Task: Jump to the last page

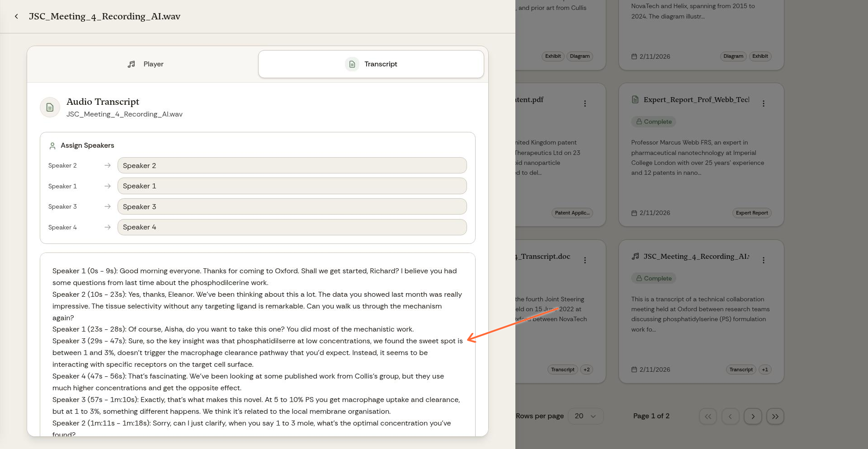Action: click(775, 416)
